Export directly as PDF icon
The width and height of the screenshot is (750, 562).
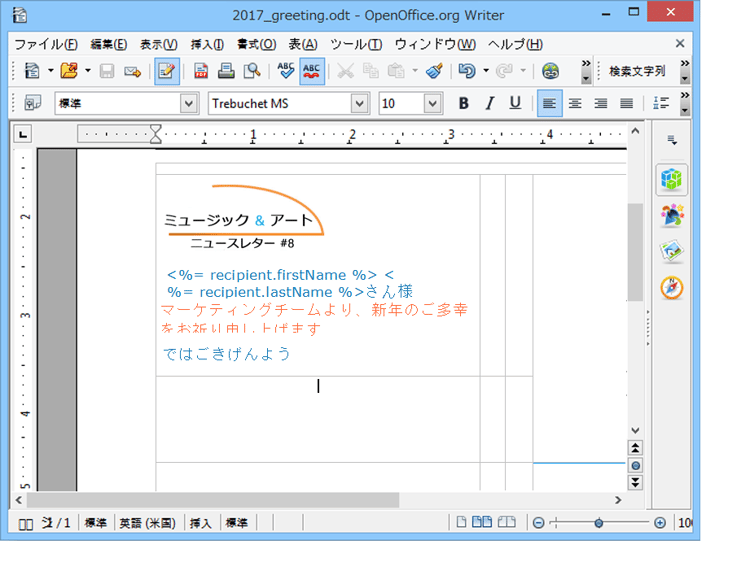tap(201, 71)
